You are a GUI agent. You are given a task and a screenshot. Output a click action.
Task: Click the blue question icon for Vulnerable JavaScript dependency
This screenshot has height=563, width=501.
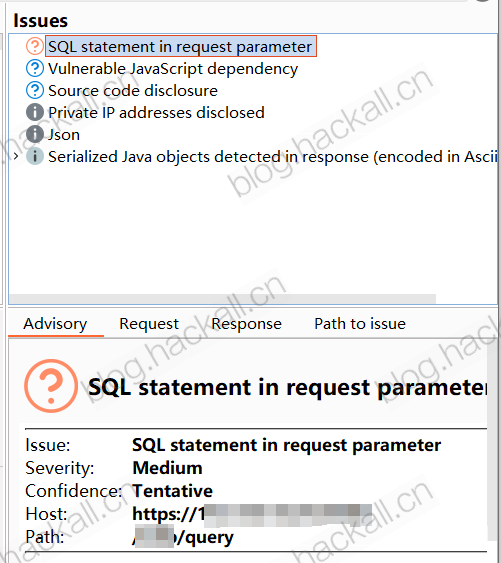coord(35,68)
